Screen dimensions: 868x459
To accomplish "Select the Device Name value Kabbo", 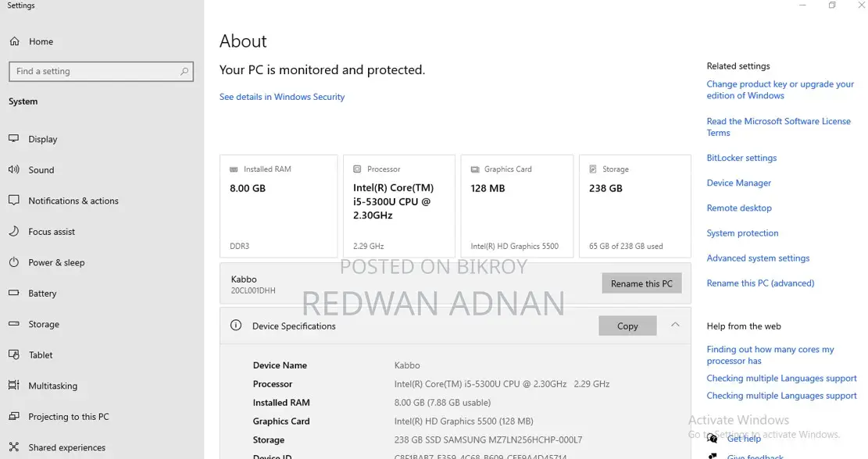I will [x=407, y=365].
